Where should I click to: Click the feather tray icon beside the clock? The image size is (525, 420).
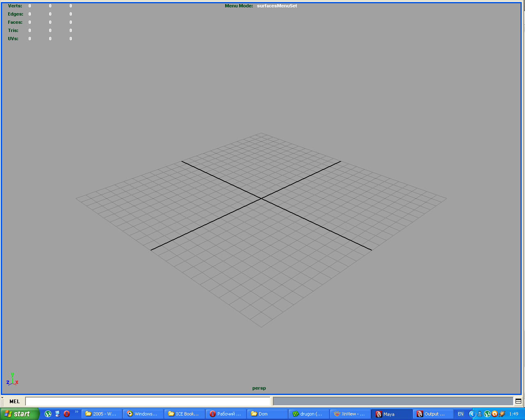point(502,414)
